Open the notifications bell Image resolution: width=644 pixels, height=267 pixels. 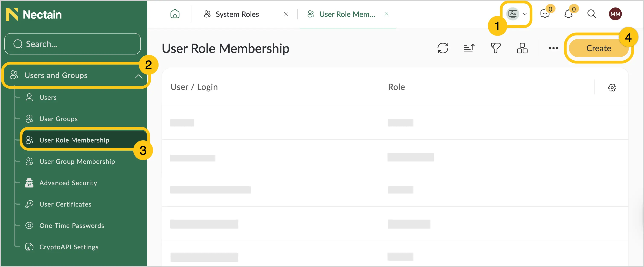click(x=568, y=14)
